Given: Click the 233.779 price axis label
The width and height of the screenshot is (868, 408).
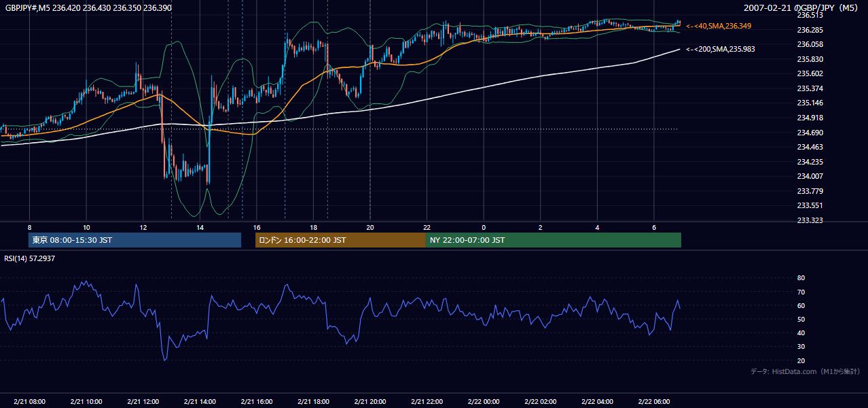Looking at the screenshot, I should click(x=810, y=191).
